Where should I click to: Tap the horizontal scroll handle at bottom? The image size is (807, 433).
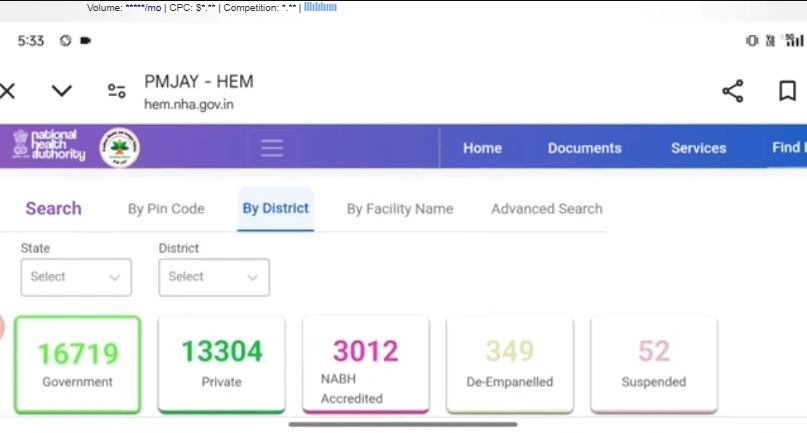[x=403, y=424]
